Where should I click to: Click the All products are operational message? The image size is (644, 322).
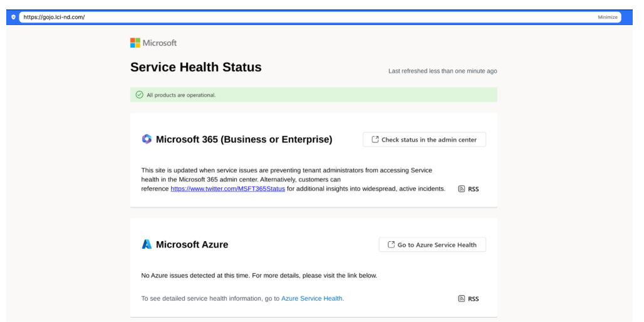pos(181,95)
